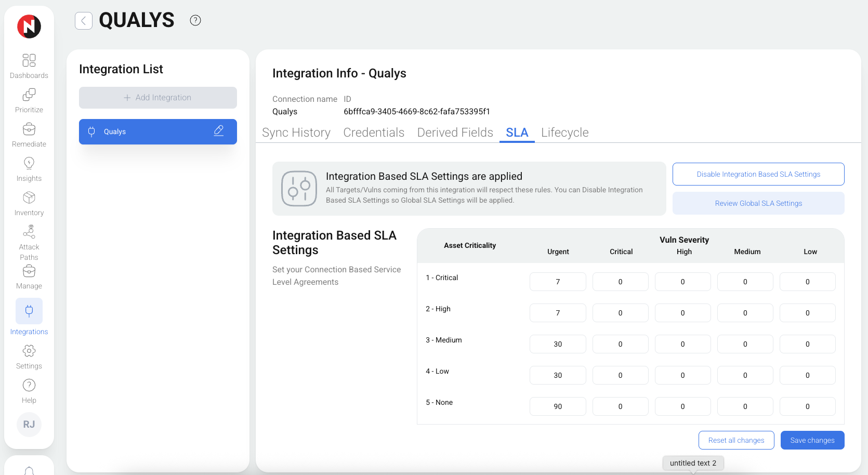
Task: Click the untitled text 2 tooltip
Action: point(693,463)
